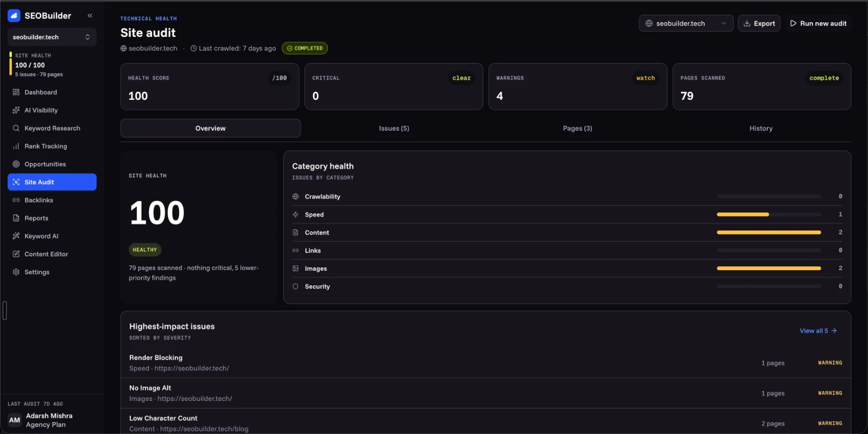
Task: Open Dashboard from the sidebar
Action: tap(52, 92)
